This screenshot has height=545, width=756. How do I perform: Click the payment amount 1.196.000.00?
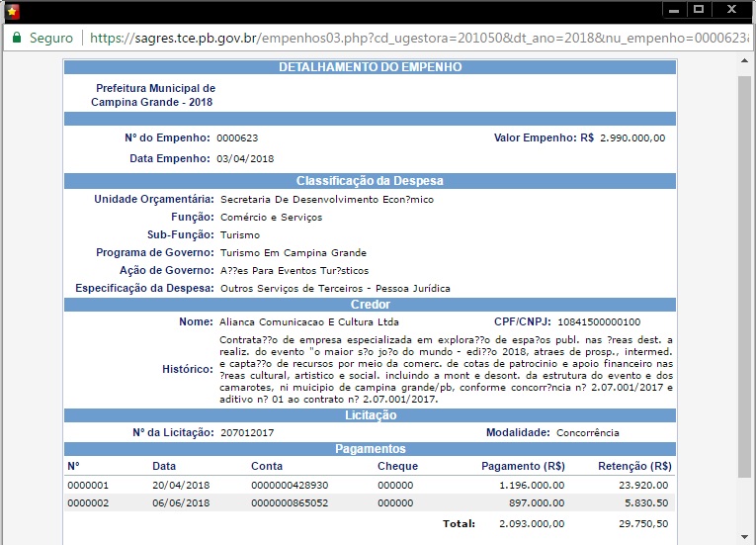coord(532,485)
